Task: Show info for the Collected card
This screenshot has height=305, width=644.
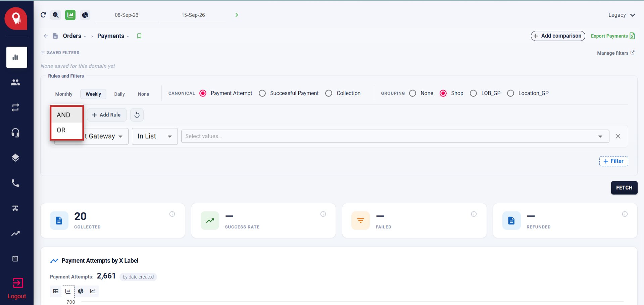Action: 172,214
